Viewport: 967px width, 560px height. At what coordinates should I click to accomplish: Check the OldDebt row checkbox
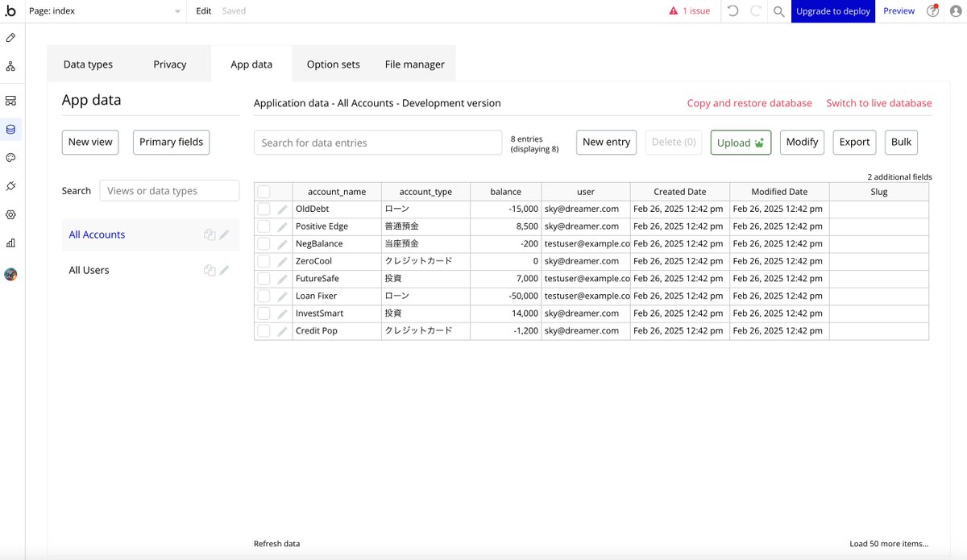(264, 209)
